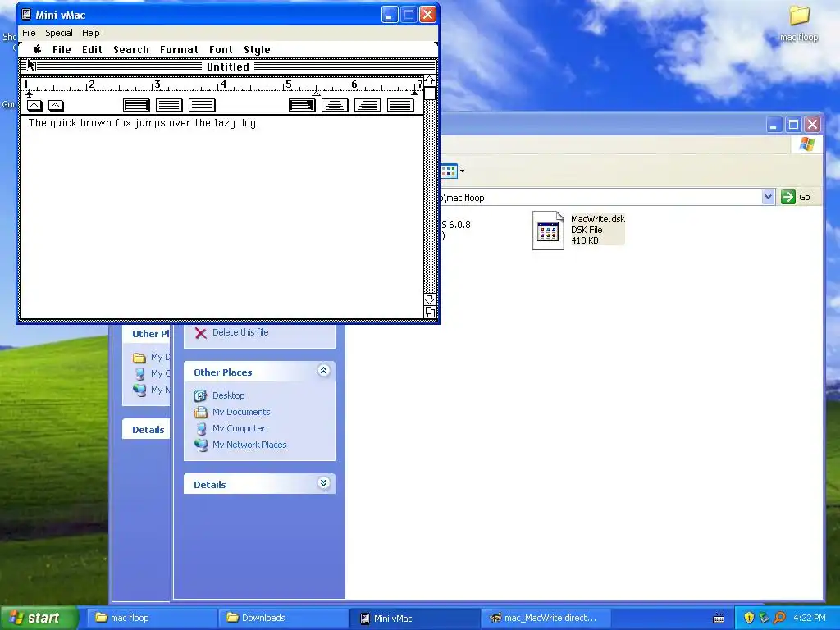Open the Apple menu in MacWrite
The width and height of the screenshot is (840, 630).
click(x=37, y=50)
